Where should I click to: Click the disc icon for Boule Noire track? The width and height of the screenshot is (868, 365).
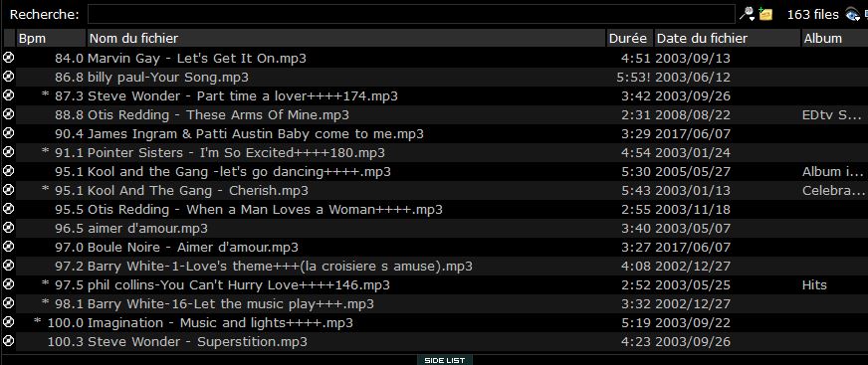click(8, 247)
